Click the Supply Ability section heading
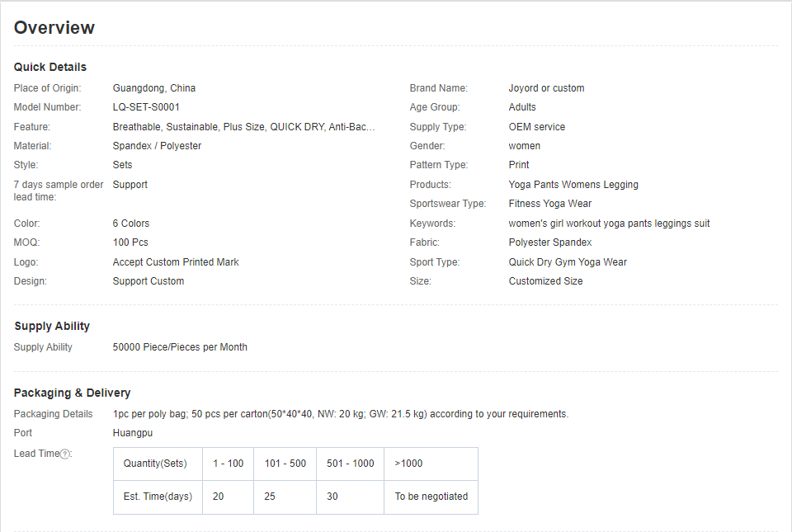The image size is (792, 532). (x=52, y=326)
